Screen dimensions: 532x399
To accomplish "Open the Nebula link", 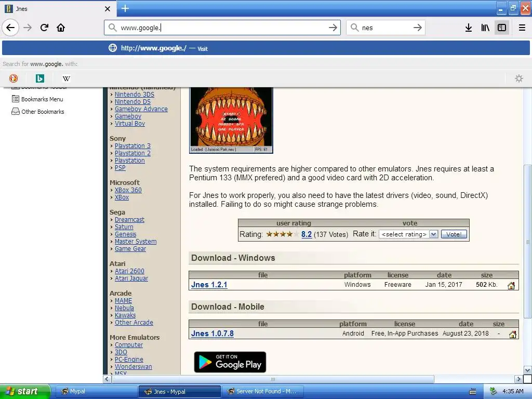I will [124, 308].
